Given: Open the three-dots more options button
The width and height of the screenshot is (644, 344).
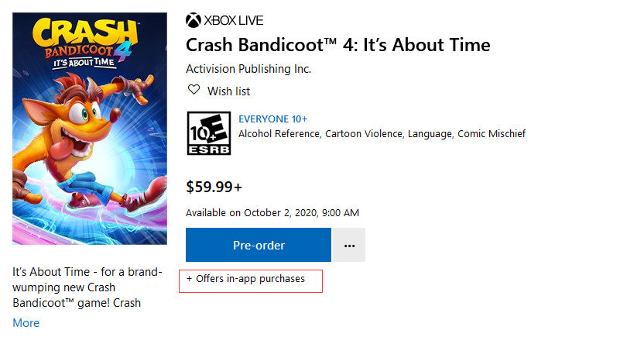Looking at the screenshot, I should tap(349, 245).
